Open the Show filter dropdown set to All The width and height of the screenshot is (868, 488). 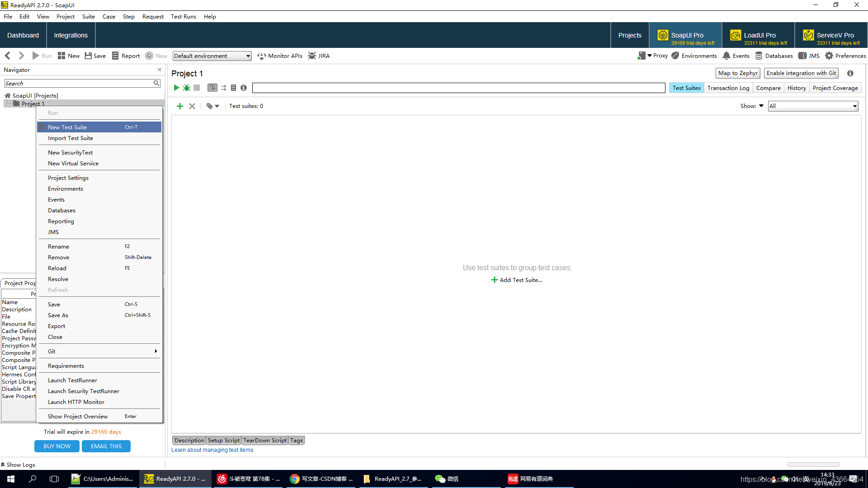pos(812,106)
